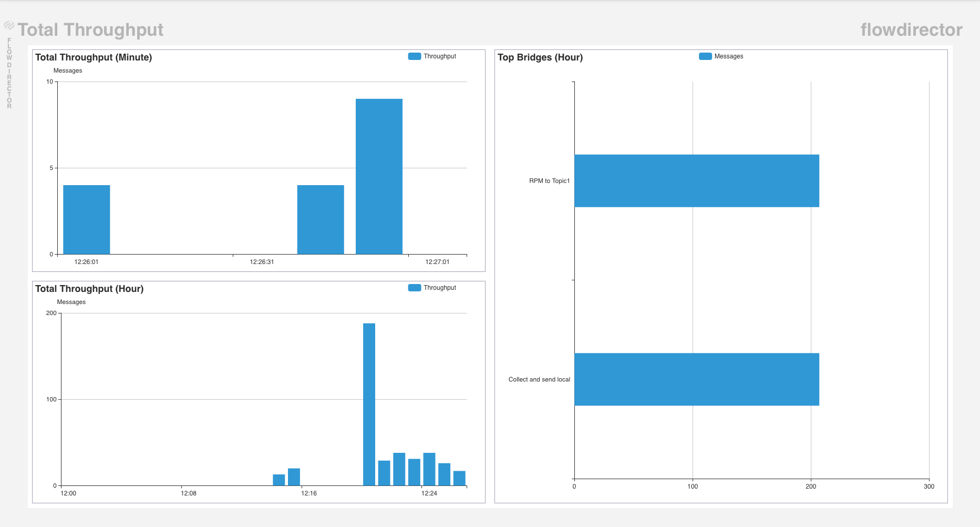Select the tallest bar in the Hour chart
980x527 pixels.
click(x=369, y=404)
